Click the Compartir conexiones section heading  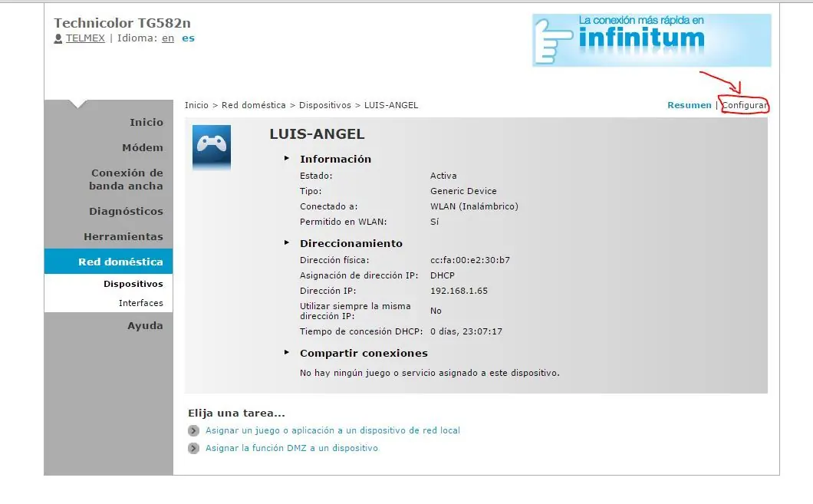(364, 353)
